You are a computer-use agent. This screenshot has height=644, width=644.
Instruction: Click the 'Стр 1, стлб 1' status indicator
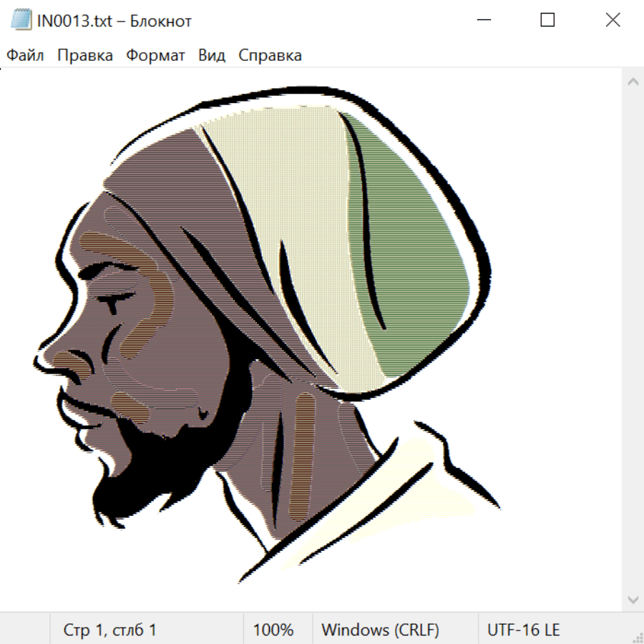pos(109,630)
